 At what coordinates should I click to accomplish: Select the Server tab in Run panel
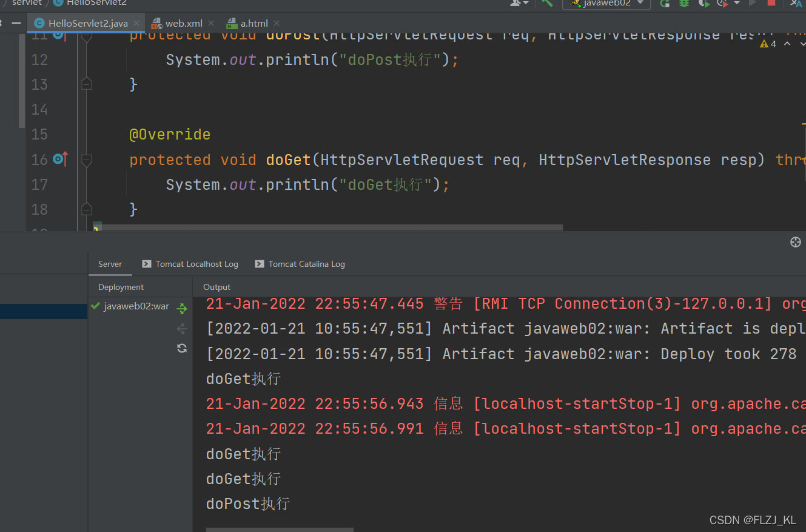click(x=110, y=264)
